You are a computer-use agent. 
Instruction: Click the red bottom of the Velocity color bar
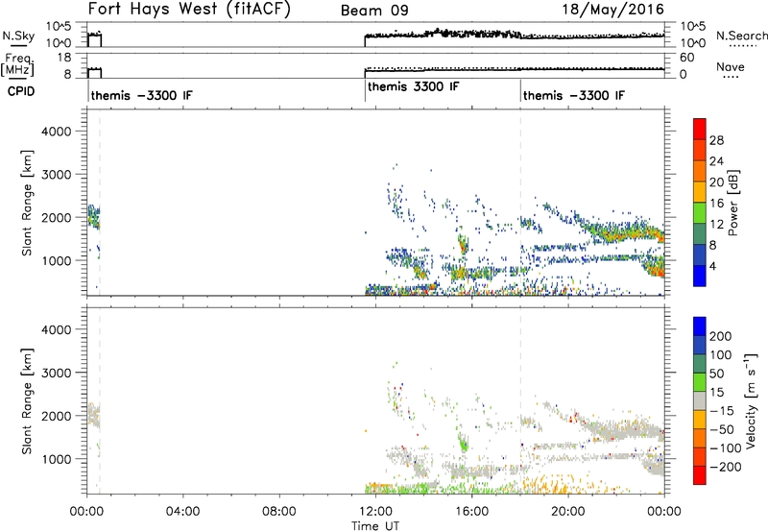(700, 475)
